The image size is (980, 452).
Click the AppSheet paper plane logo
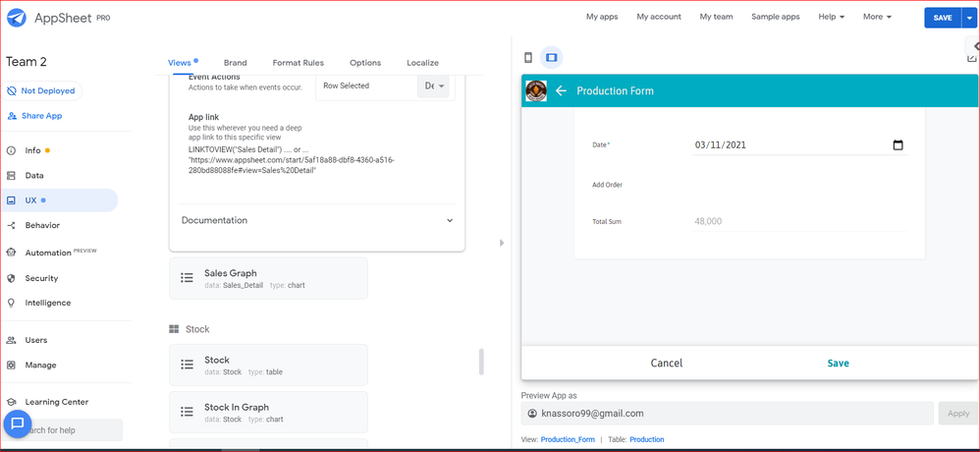click(17, 18)
